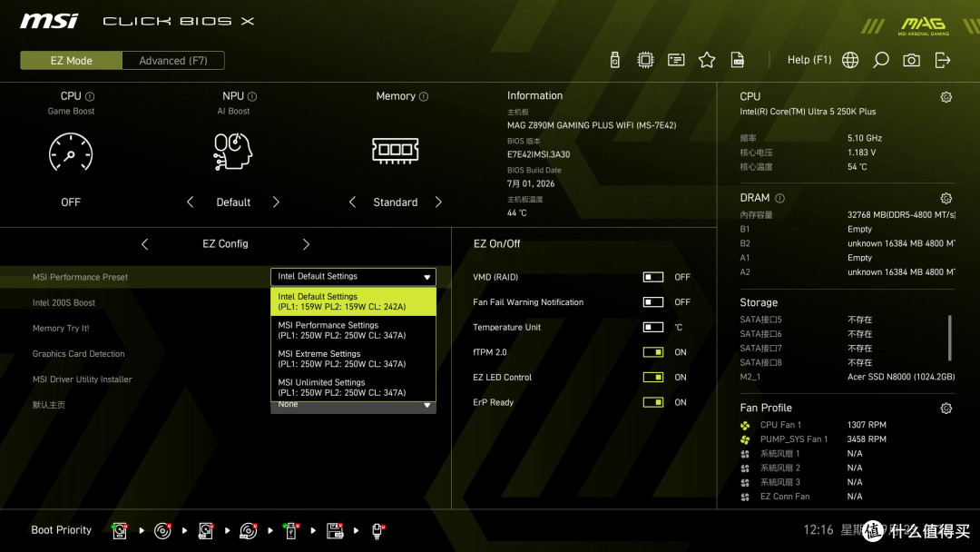Switch to Advanced (F7) tab
Screen dimensions: 980x552
click(x=173, y=61)
